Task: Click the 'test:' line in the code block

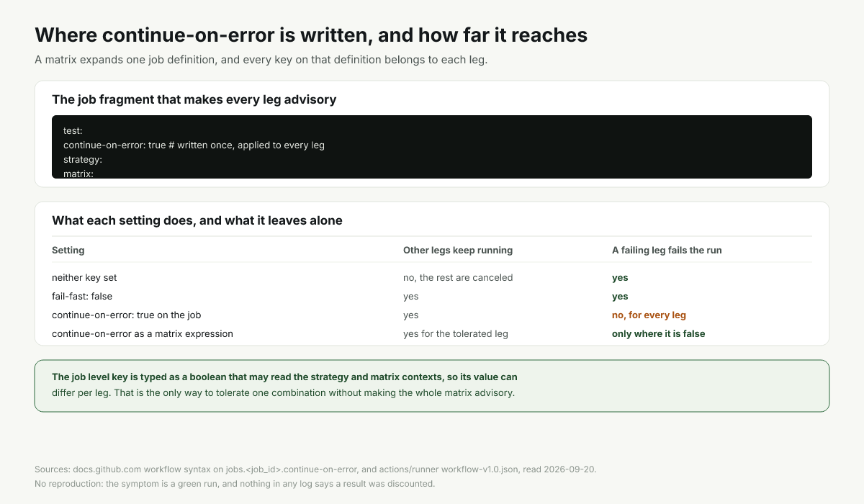Action: click(x=73, y=131)
